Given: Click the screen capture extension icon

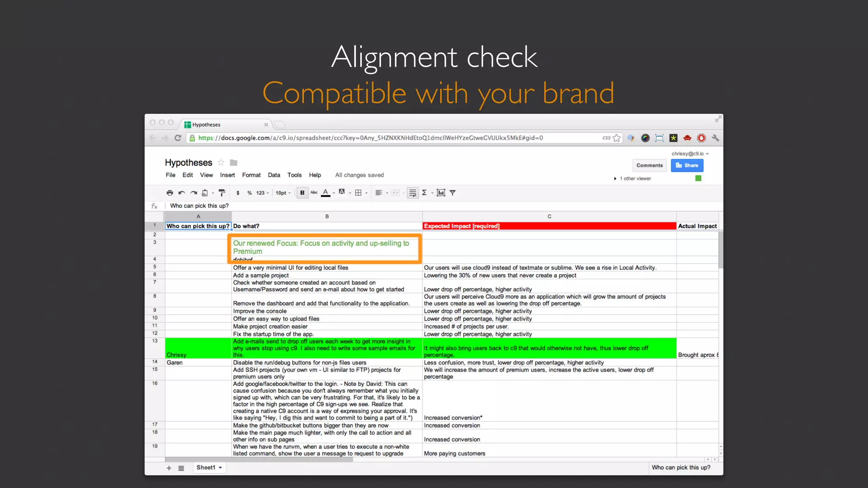Looking at the screenshot, I should [659, 138].
